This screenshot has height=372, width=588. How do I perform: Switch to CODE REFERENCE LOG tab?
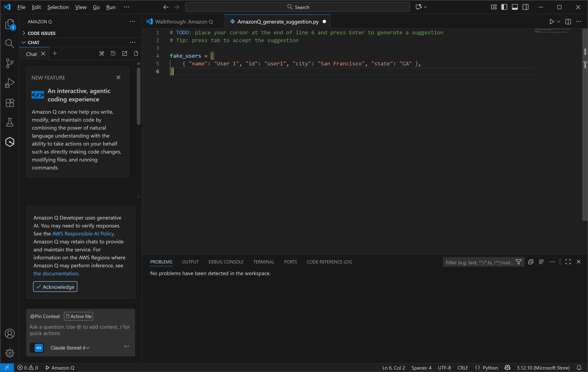click(329, 262)
